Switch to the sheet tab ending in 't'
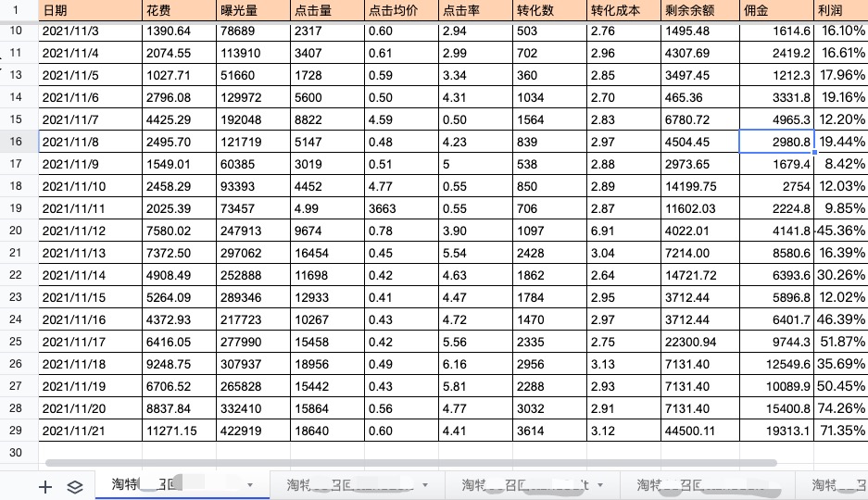This screenshot has height=500, width=868. click(x=532, y=485)
